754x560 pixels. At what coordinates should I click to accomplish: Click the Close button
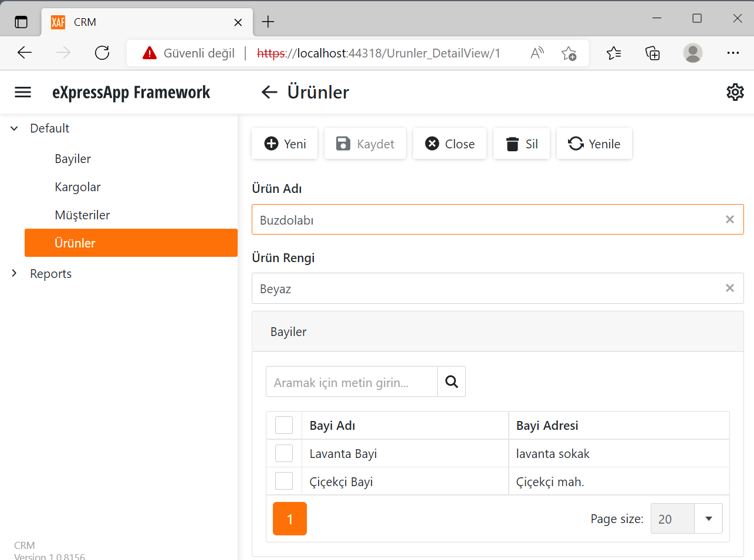449,143
